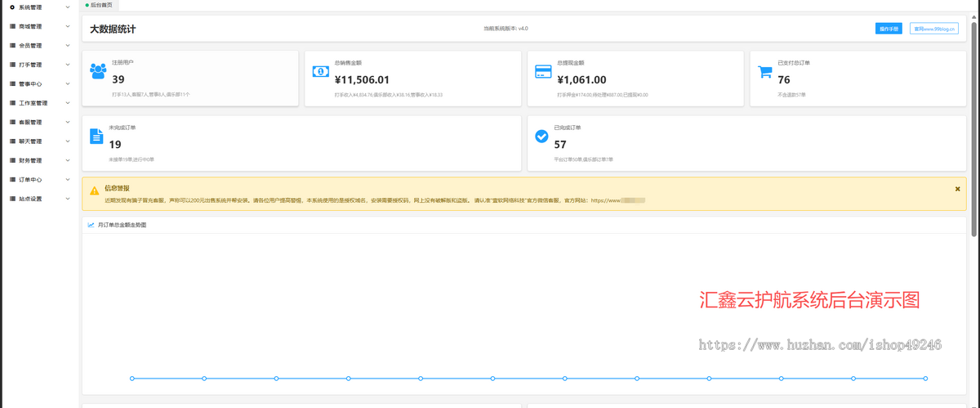Click the 未接单19单,进行中0单 subtext

131,159
